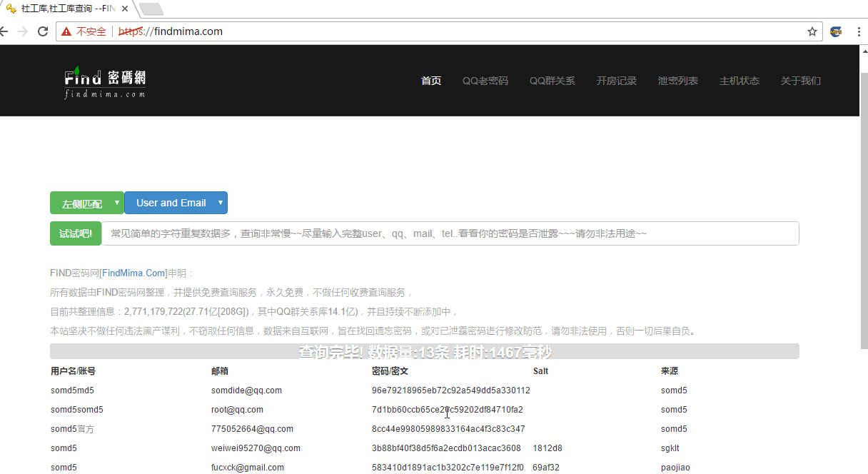This screenshot has height=474, width=868.
Task: Select email fucxck@gmail.com
Action: click(248, 468)
